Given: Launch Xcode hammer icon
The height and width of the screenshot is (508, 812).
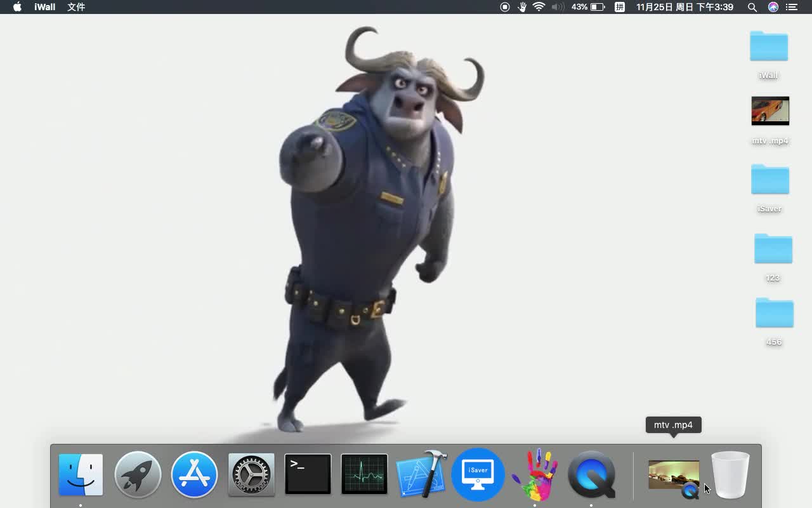Looking at the screenshot, I should [421, 474].
